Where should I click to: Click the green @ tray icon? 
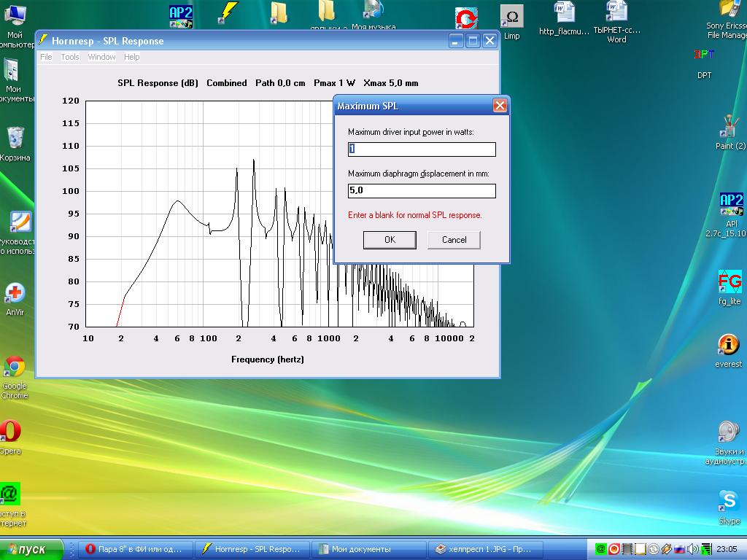[x=601, y=549]
